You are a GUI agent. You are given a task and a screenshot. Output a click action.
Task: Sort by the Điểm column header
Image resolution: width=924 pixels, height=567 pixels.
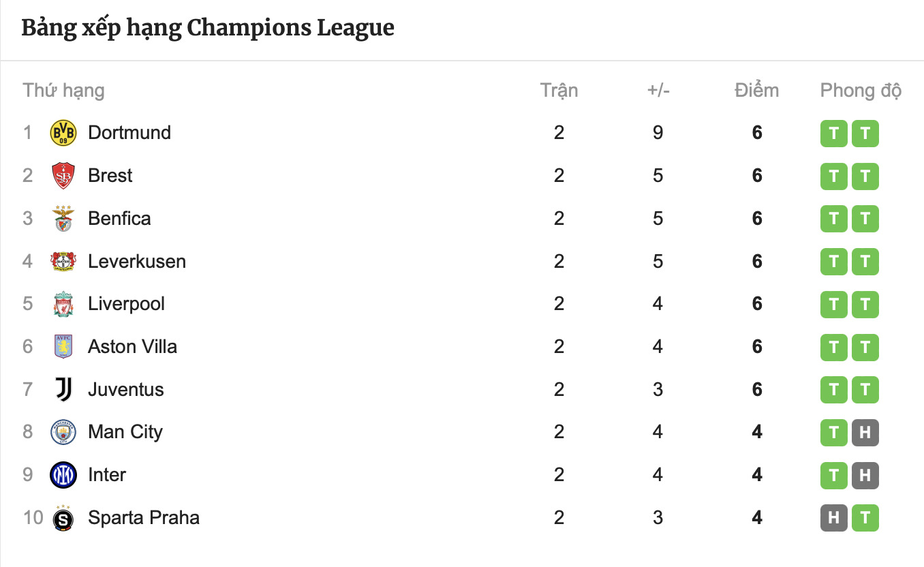click(756, 91)
